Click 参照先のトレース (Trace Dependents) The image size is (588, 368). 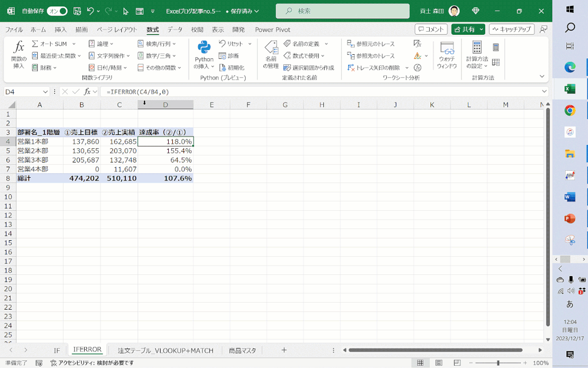pyautogui.click(x=371, y=56)
